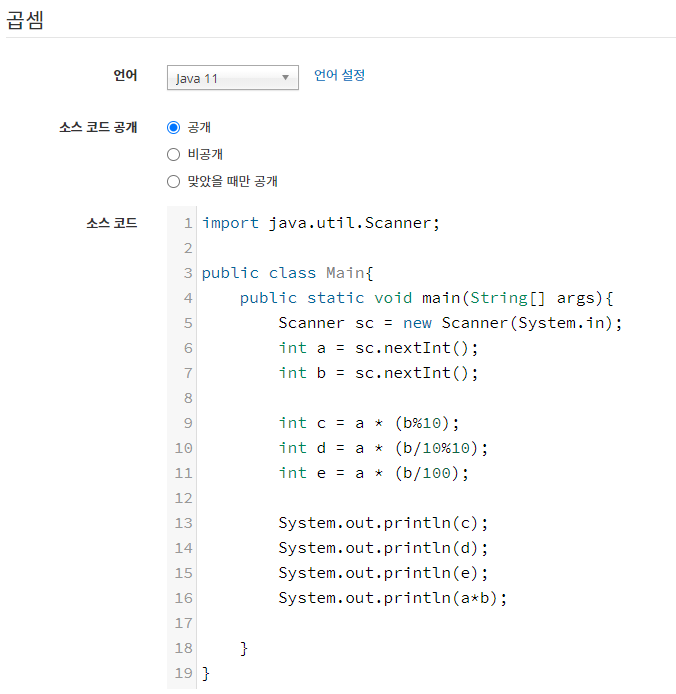Select the 맞았을 때만 공개 option
Screen dimensions: 676x694
pos(174,181)
